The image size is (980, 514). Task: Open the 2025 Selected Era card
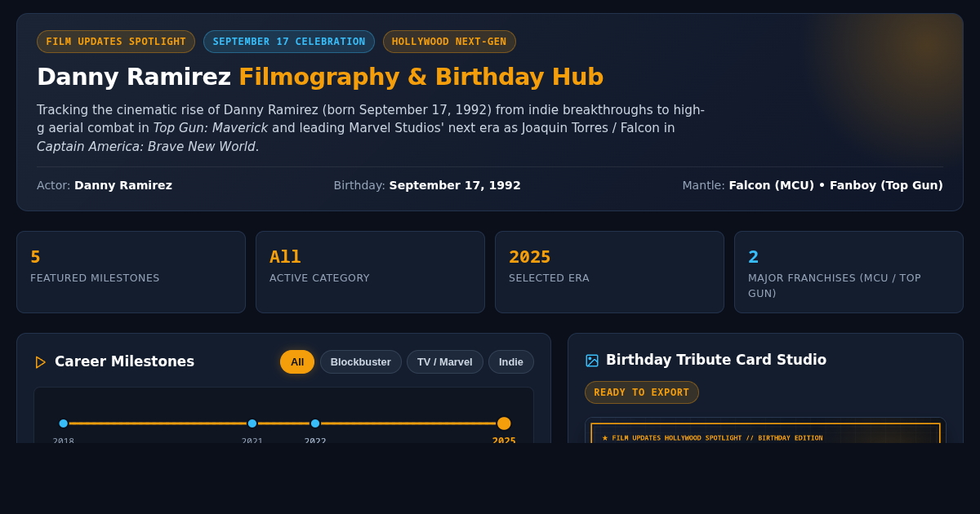[609, 272]
